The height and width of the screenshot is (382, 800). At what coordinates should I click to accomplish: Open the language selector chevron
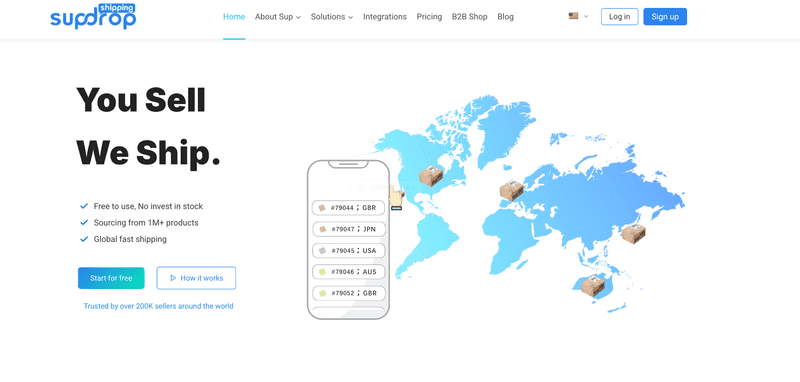[586, 16]
